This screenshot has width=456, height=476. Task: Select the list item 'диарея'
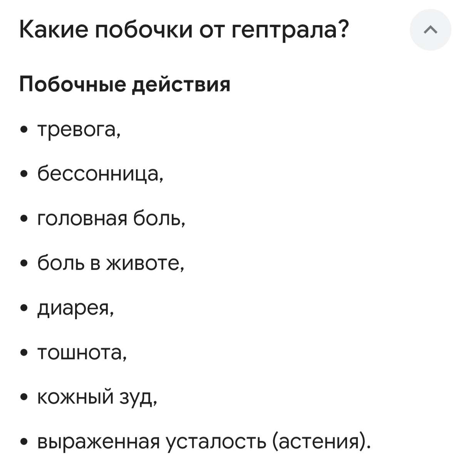tap(74, 308)
